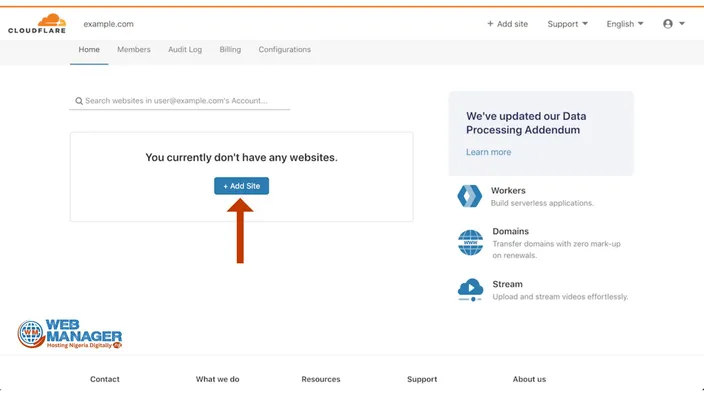The width and height of the screenshot is (704, 396).
Task: Click the search magnifier icon
Action: coord(79,101)
